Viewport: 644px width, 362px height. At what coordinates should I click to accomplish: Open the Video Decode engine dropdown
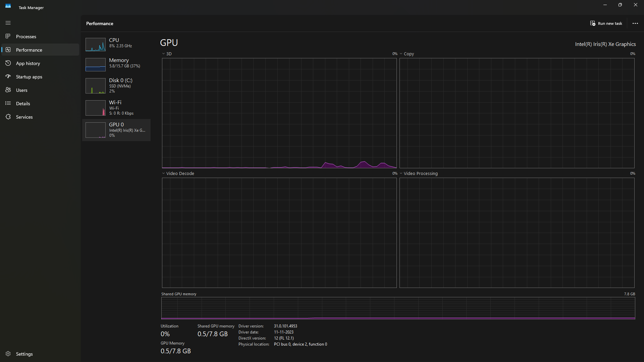(x=163, y=173)
